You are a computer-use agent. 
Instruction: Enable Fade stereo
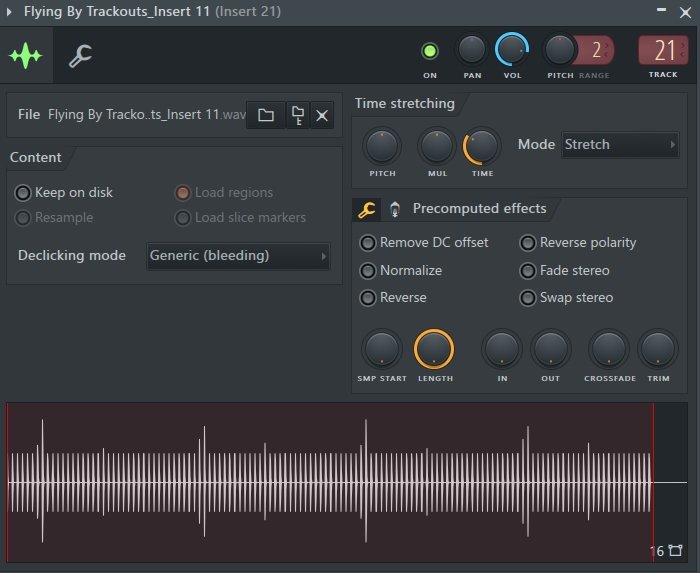[564, 270]
